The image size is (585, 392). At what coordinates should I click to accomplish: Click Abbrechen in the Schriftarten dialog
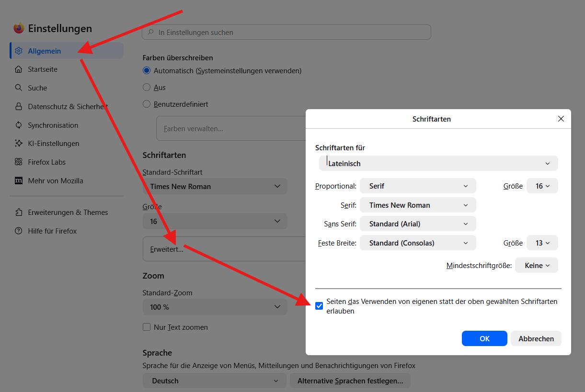tap(536, 338)
